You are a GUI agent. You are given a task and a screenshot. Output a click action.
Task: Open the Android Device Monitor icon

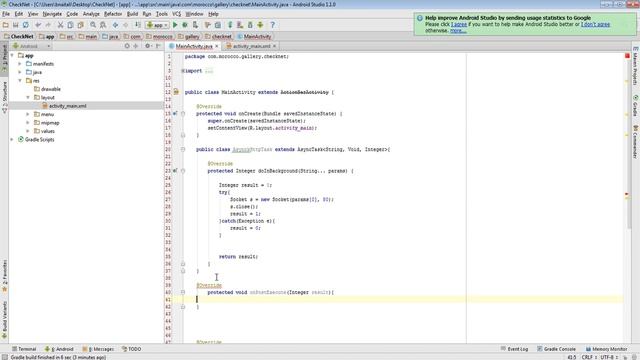point(260,25)
